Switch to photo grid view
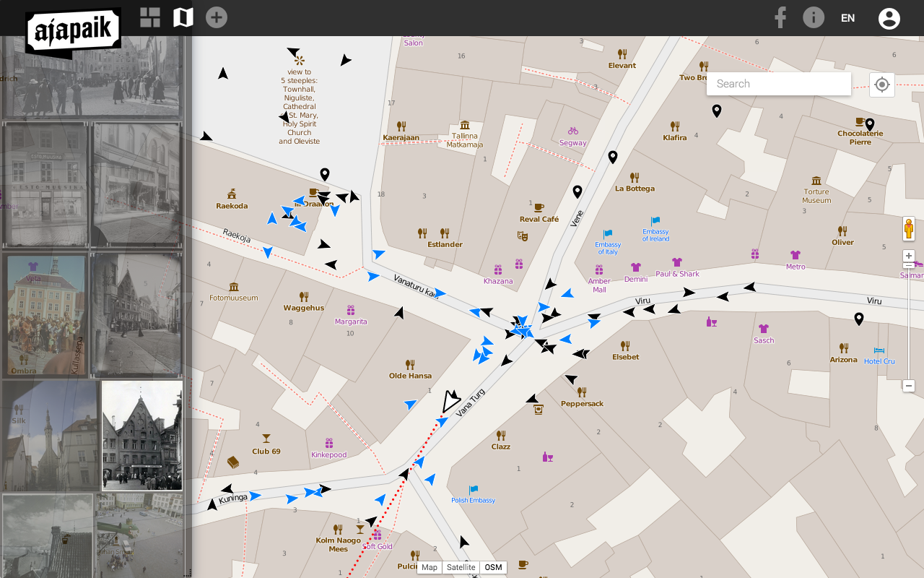This screenshot has width=924, height=578. (150, 17)
